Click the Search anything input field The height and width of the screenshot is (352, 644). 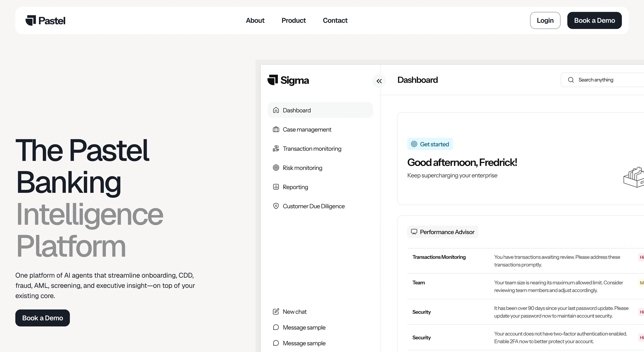[605, 80]
